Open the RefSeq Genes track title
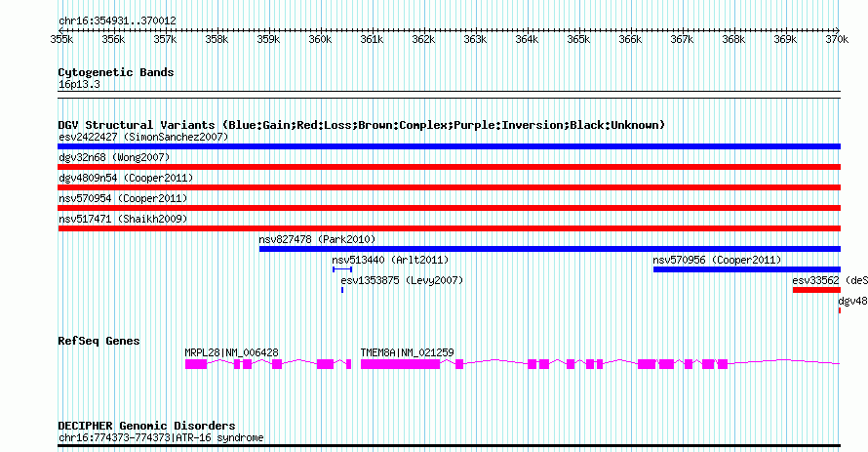The image size is (868, 452). [99, 341]
